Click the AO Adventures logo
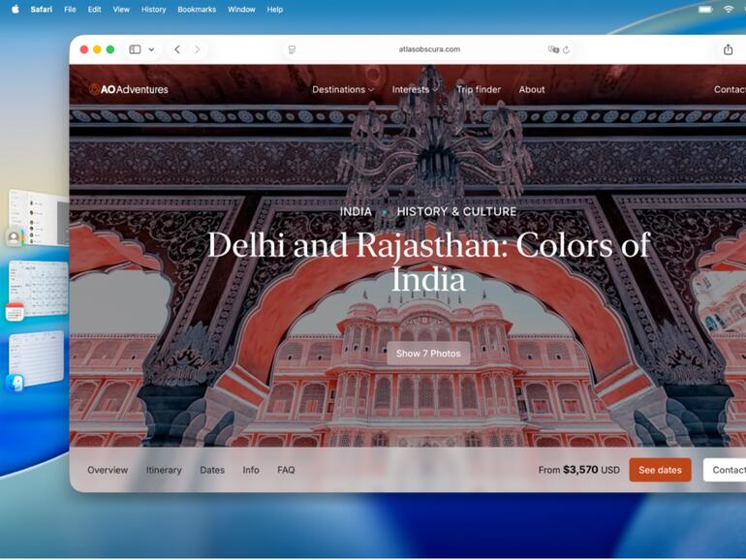 (129, 89)
